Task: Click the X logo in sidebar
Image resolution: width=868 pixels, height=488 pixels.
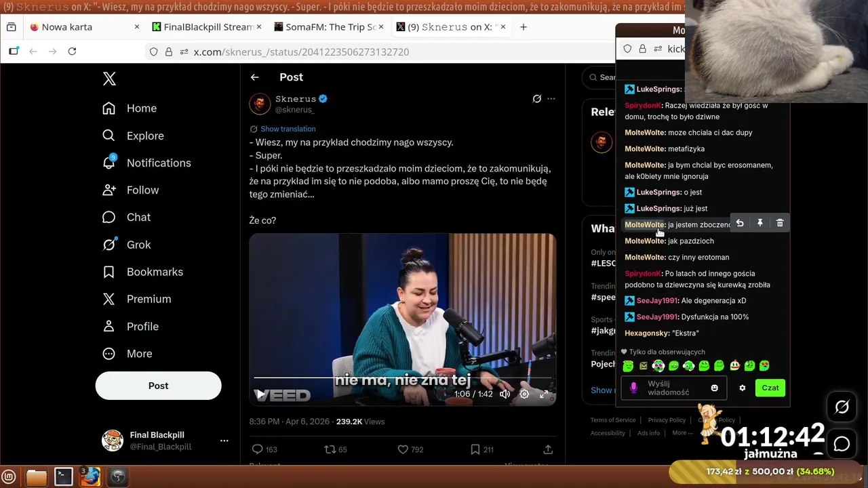Action: [109, 79]
